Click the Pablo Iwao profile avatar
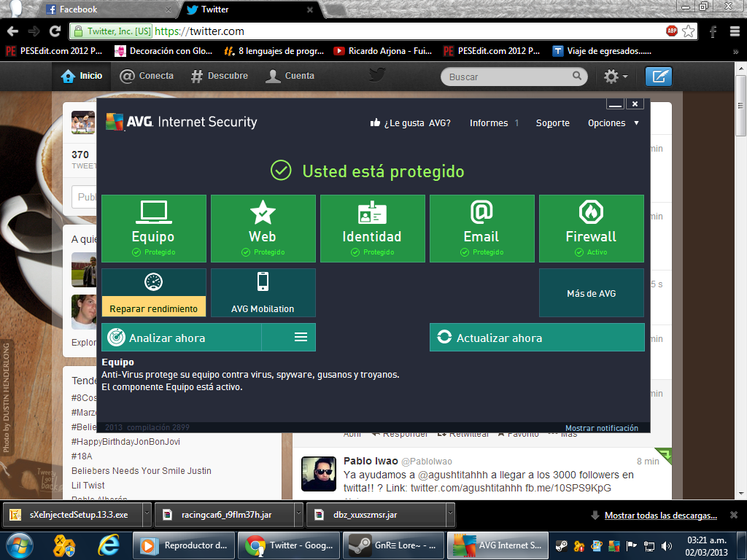Viewport: 747px width, 560px height. 319,473
